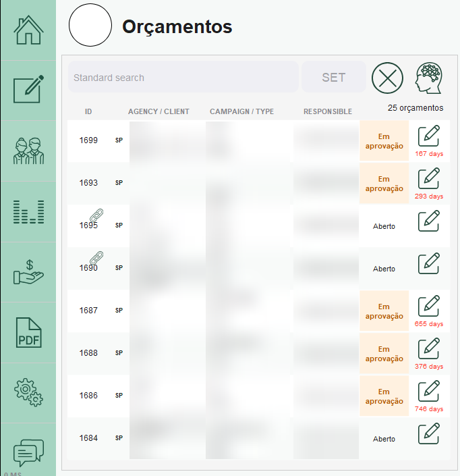Click the AI brain head icon

pyautogui.click(x=429, y=78)
